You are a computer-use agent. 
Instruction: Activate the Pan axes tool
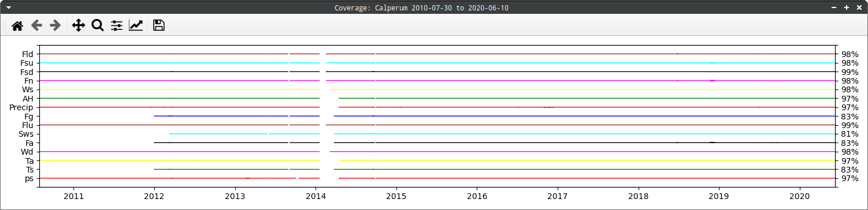[78, 25]
